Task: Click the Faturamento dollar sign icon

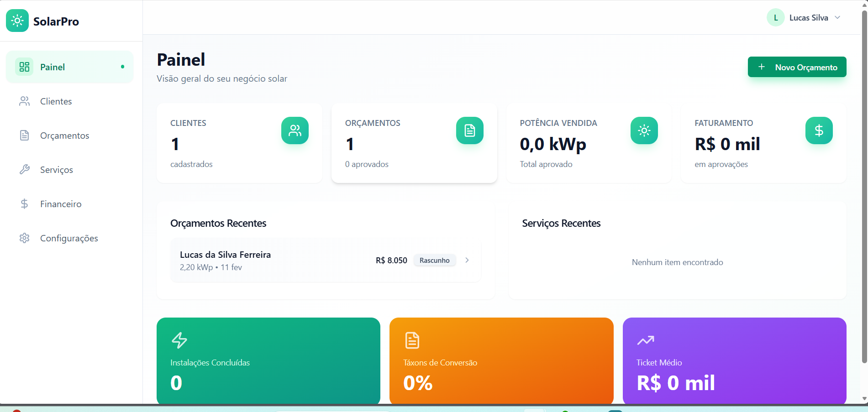Action: (819, 130)
